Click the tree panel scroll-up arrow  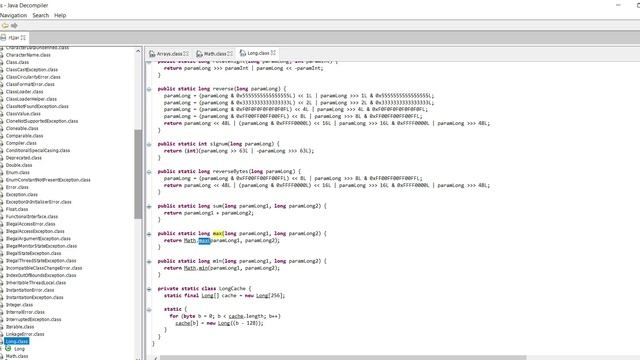click(138, 51)
